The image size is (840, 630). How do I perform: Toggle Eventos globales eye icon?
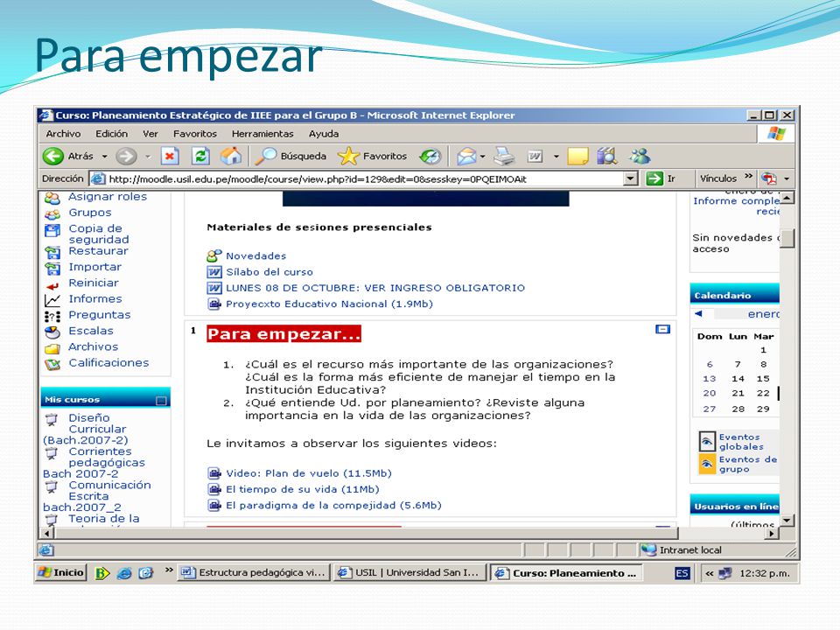pyautogui.click(x=707, y=442)
